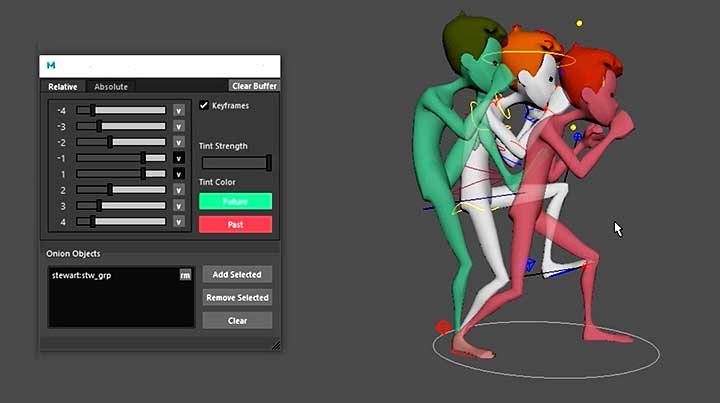
Task: Click the opacity slider for frame 3
Action: click(x=121, y=206)
